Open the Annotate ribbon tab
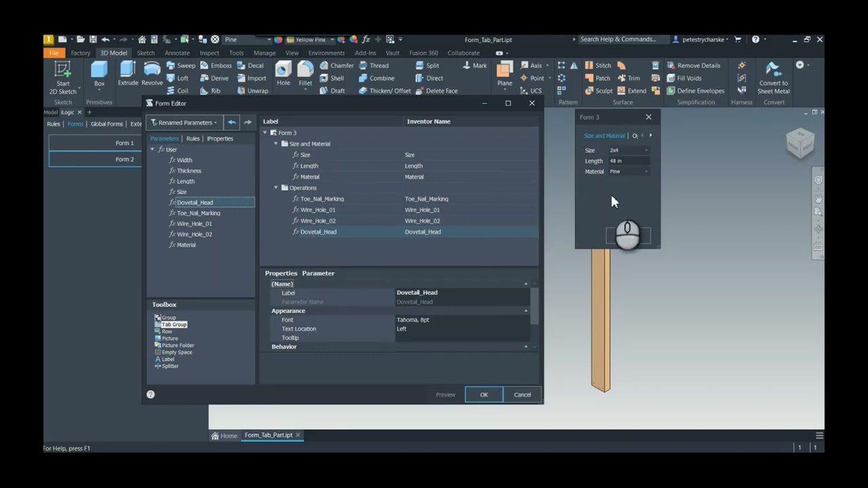This screenshot has height=488, width=868. point(177,53)
